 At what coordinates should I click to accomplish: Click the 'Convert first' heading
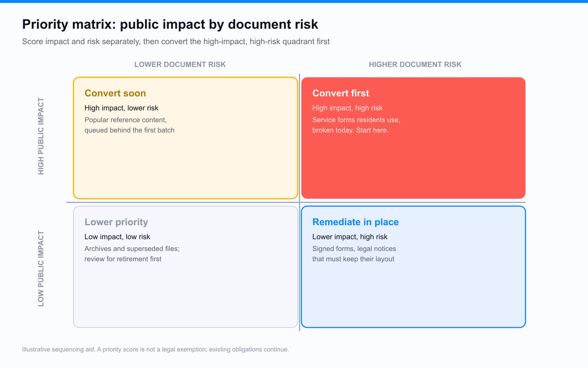pos(341,93)
